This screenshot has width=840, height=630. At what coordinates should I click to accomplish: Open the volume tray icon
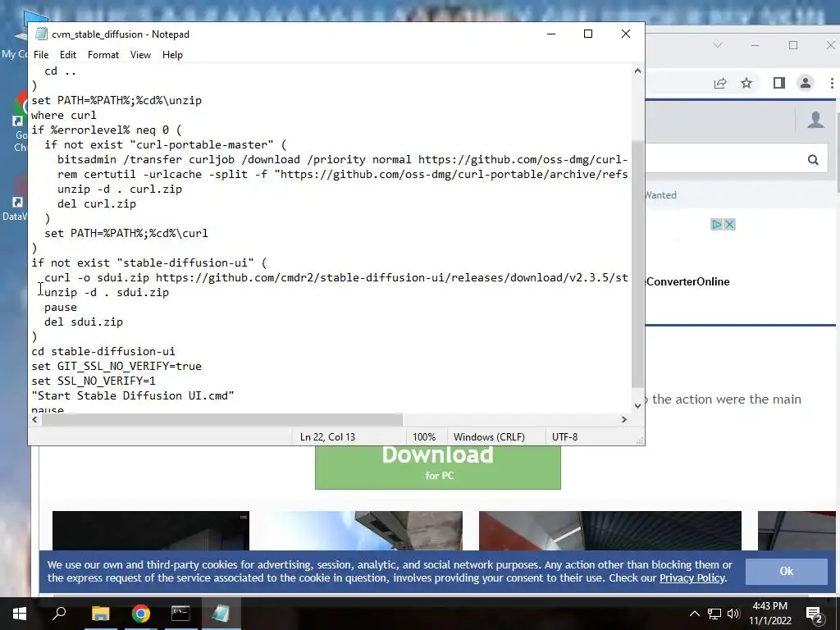tap(733, 614)
